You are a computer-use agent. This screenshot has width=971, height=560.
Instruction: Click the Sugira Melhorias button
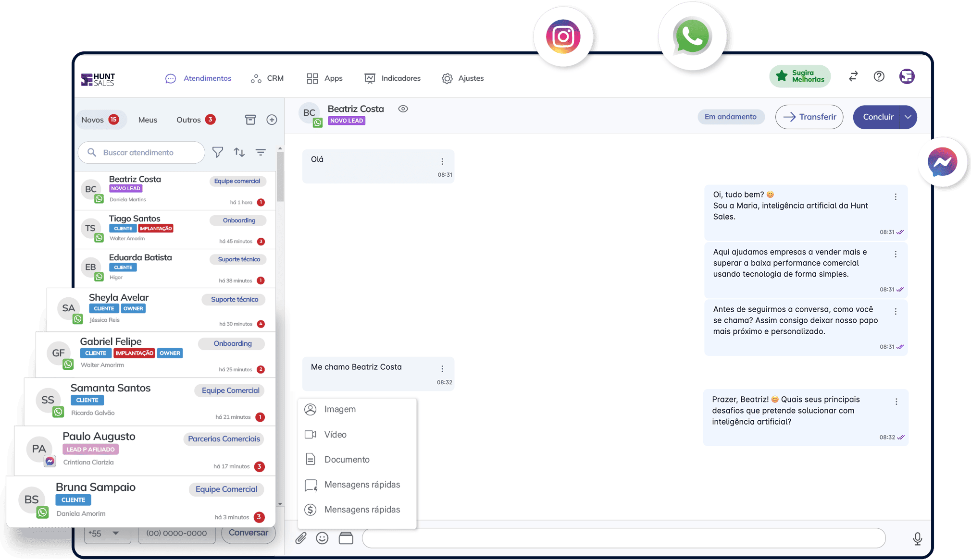800,76
